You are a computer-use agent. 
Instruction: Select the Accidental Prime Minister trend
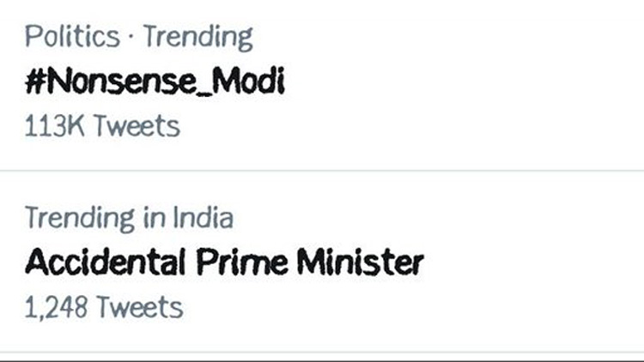tap(224, 262)
